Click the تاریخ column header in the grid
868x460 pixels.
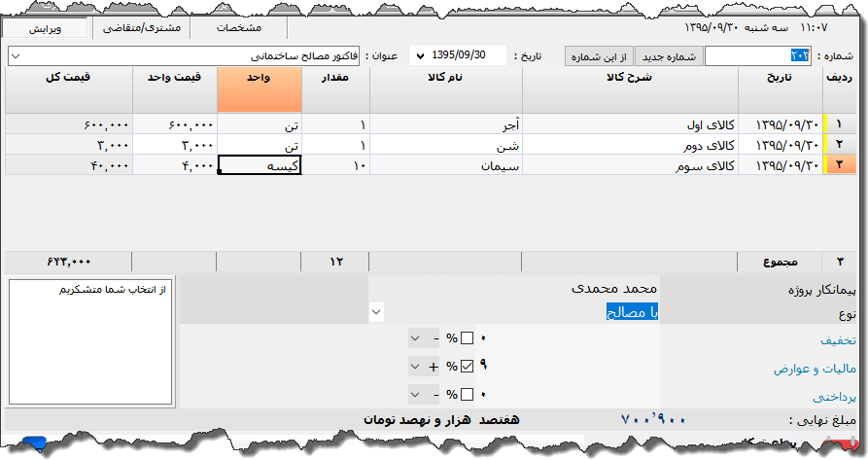pyautogui.click(x=780, y=89)
